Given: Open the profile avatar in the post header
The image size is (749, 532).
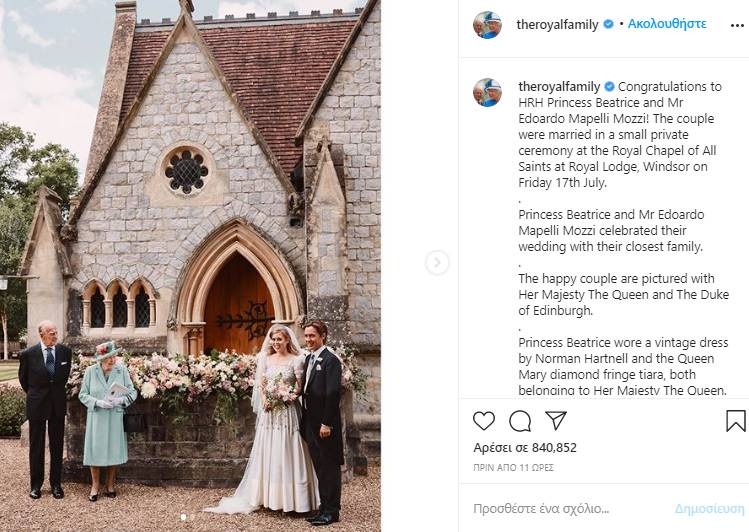Looking at the screenshot, I should tap(487, 24).
